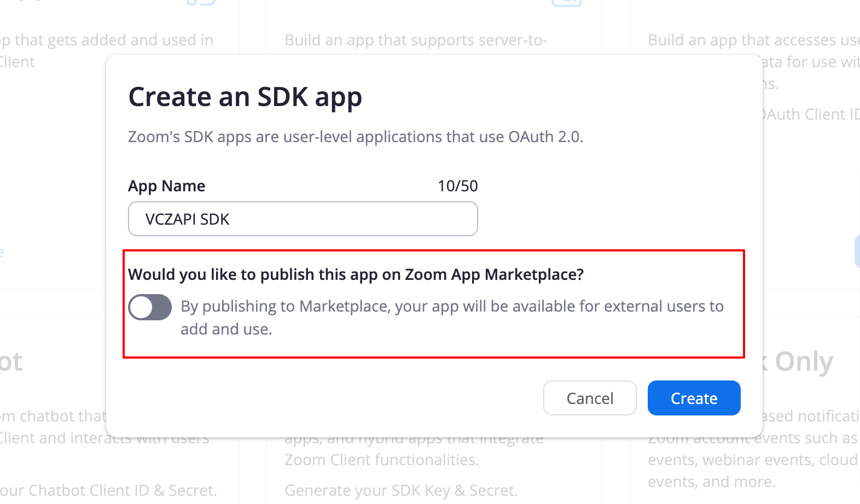Click the 'By publishing to Marketplace' description text
Viewport: 860px width, 504px height.
452,318
